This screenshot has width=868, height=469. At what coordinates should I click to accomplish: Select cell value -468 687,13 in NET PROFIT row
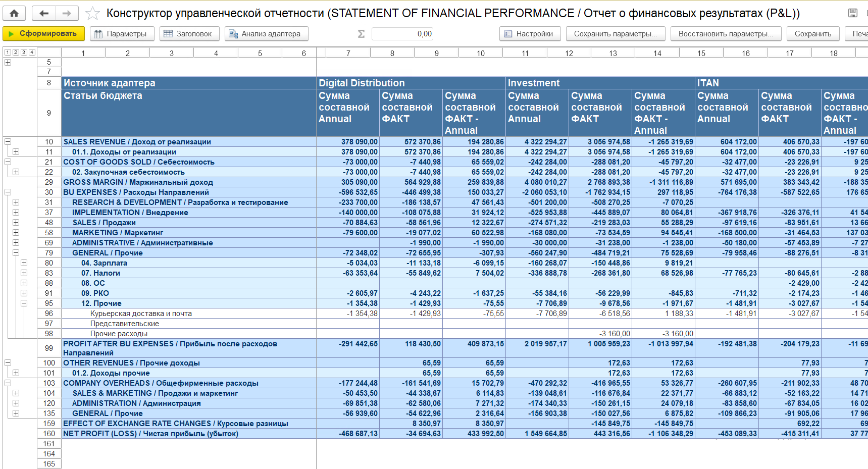point(348,434)
